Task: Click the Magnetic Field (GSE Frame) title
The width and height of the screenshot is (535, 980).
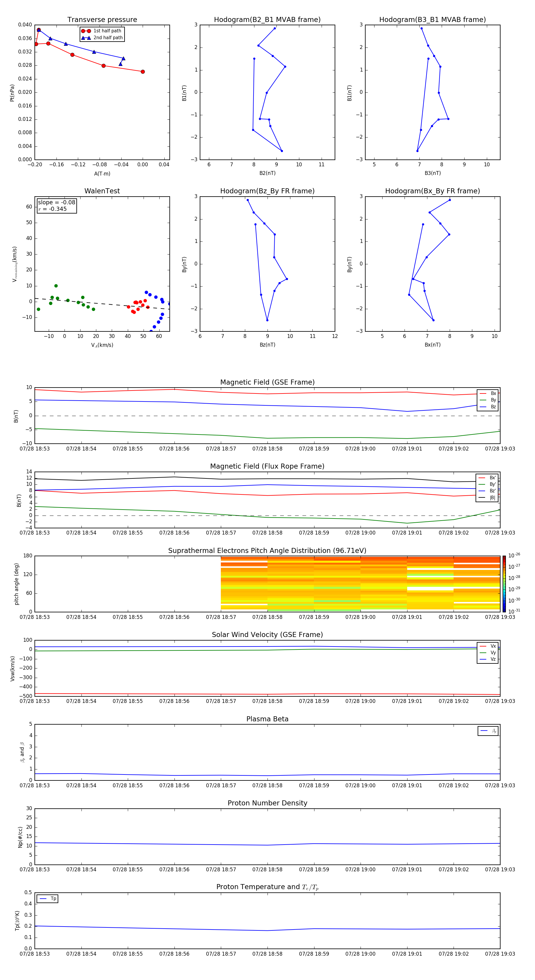Action: pyautogui.click(x=267, y=382)
